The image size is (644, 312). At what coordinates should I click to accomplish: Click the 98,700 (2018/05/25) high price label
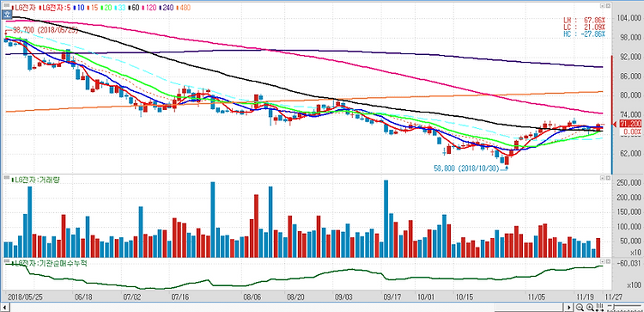pos(46,30)
